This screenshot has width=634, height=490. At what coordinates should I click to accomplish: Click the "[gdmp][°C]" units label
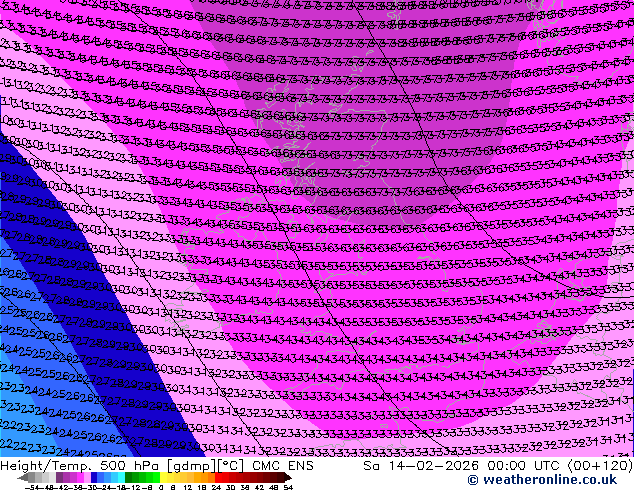(206, 466)
